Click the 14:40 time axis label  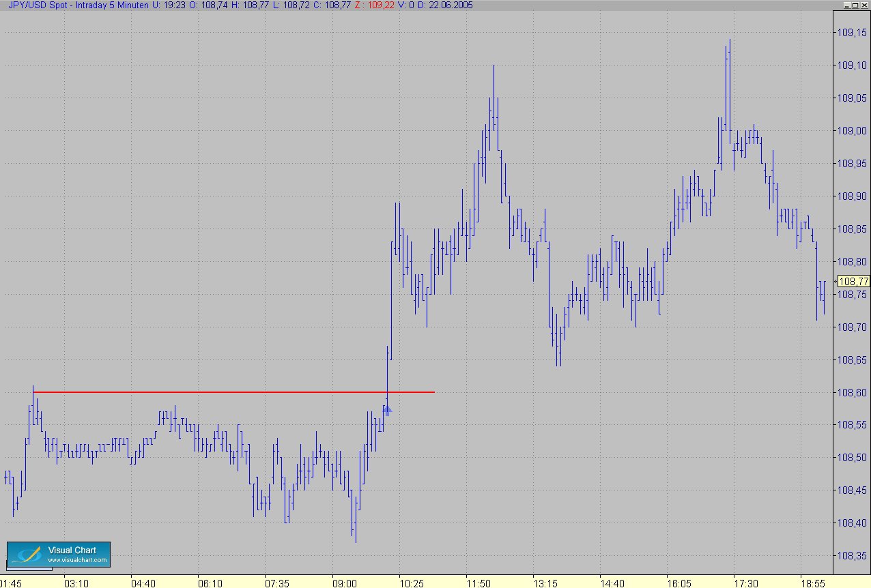(x=612, y=583)
